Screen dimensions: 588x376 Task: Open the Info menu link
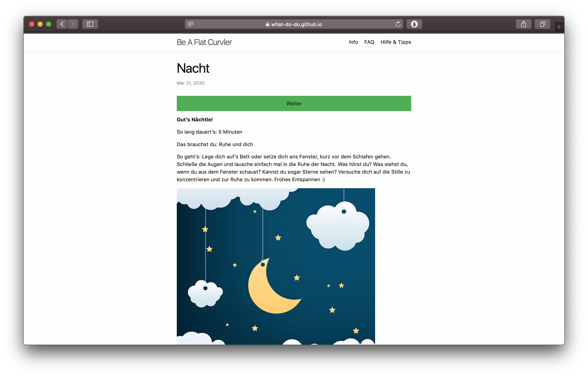(x=353, y=42)
